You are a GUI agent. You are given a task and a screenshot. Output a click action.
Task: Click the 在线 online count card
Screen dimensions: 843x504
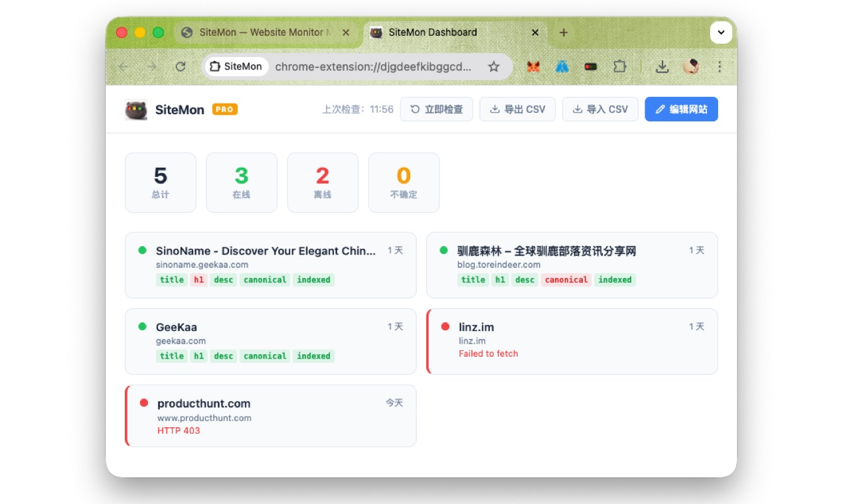coord(242,183)
